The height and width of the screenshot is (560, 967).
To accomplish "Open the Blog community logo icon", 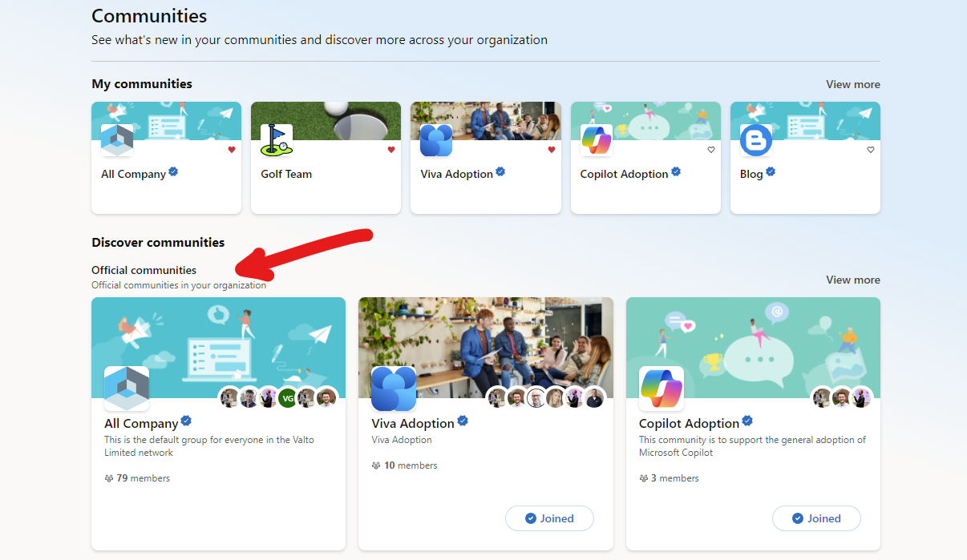I will [756, 140].
